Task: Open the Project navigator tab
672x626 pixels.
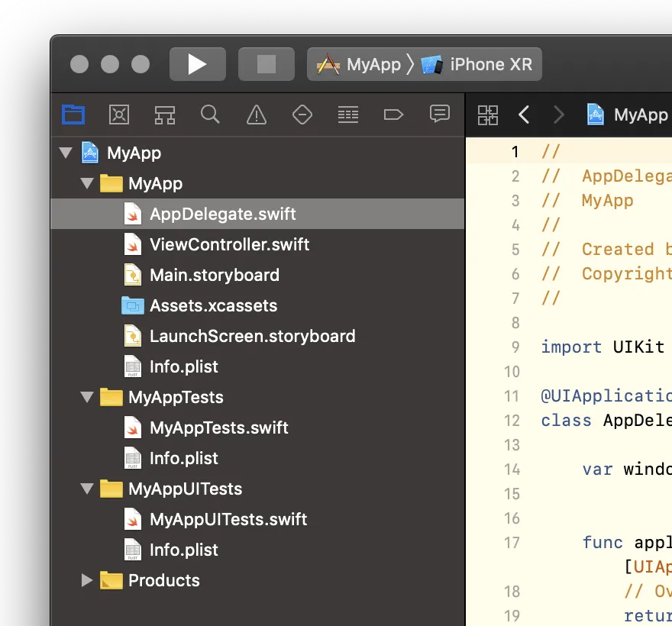Action: [x=73, y=115]
